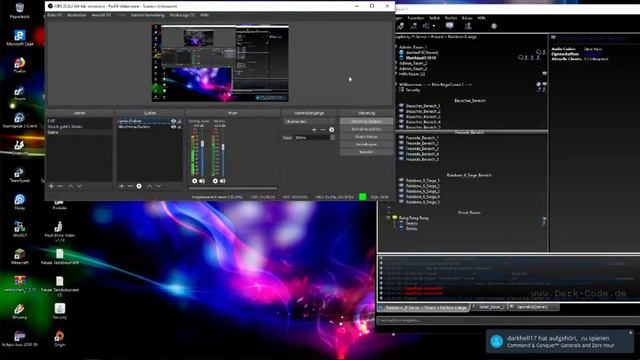Remove the selected source in OBS

(x=130, y=186)
